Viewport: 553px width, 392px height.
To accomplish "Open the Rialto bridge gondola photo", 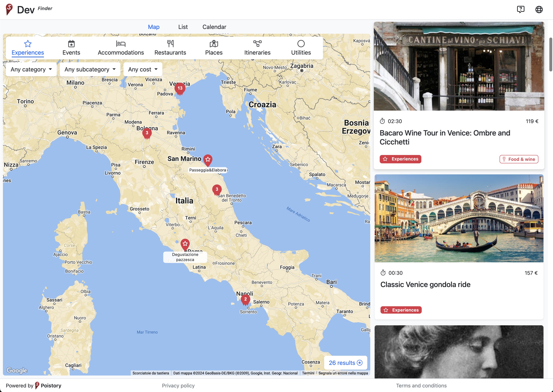I will (459, 219).
